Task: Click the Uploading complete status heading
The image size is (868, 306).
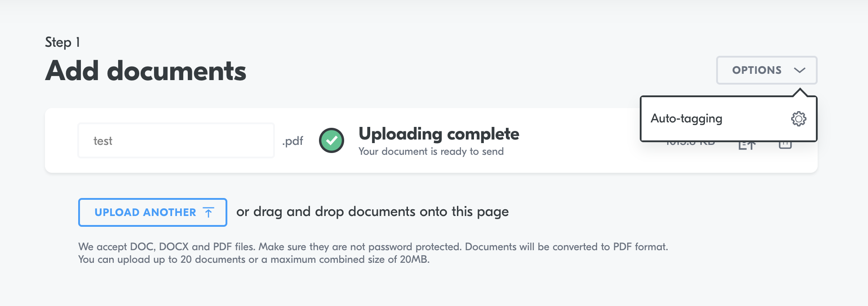Action: (439, 134)
